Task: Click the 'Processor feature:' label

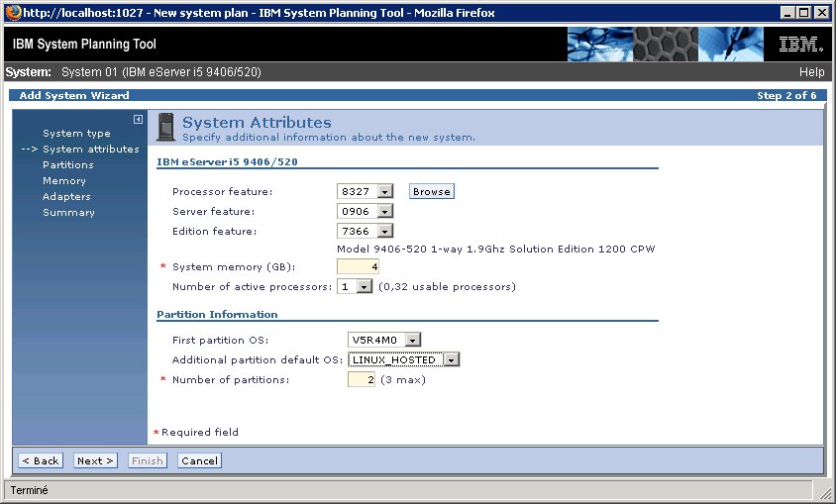Action: 222,192
